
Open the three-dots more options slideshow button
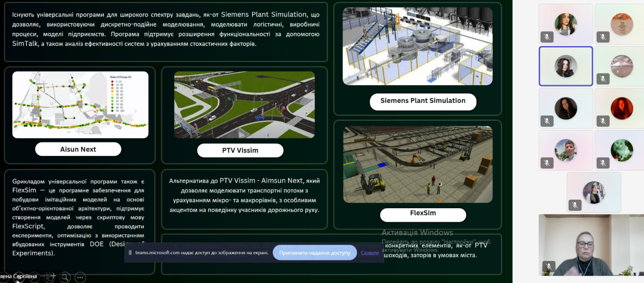80,277
